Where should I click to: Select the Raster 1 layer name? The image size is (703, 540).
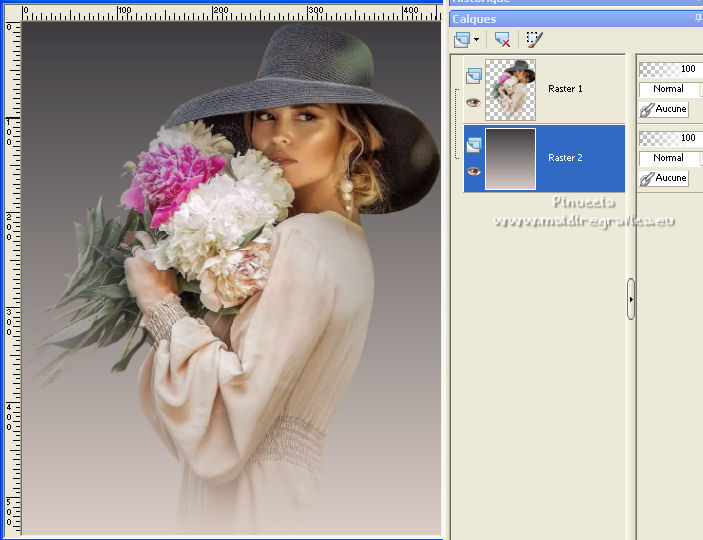(565, 89)
